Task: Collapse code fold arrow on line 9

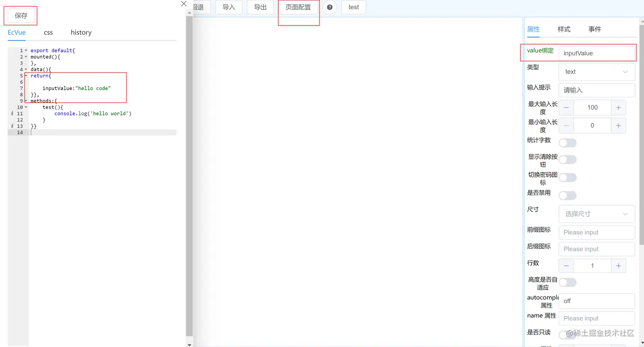Action: pos(26,101)
